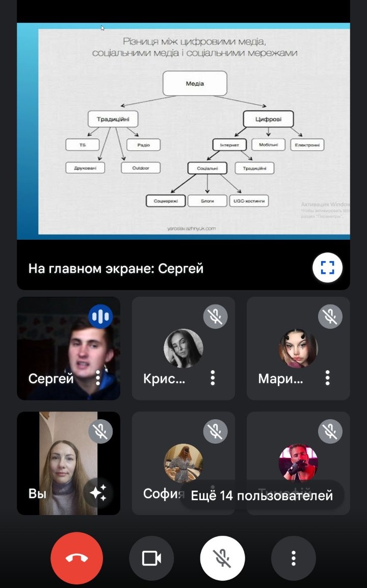
Task: Expand the presentation to fullscreen
Action: 327,268
